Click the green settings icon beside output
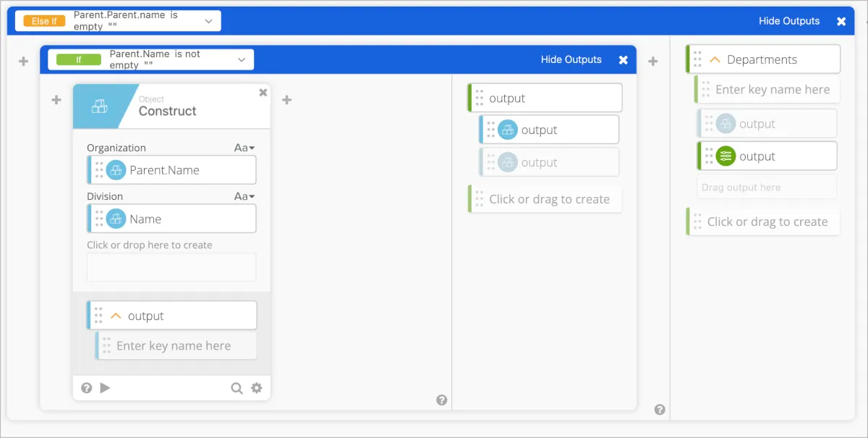 [x=726, y=156]
